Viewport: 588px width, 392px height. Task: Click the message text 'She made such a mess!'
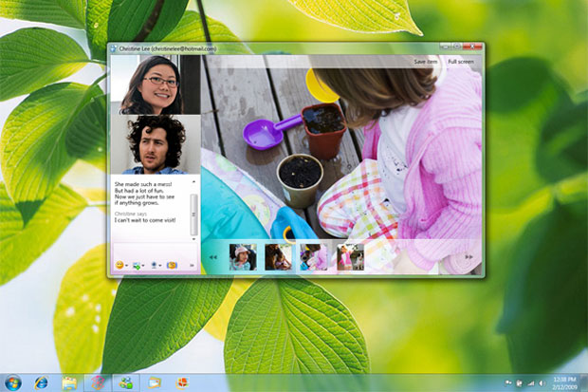pyautogui.click(x=143, y=184)
